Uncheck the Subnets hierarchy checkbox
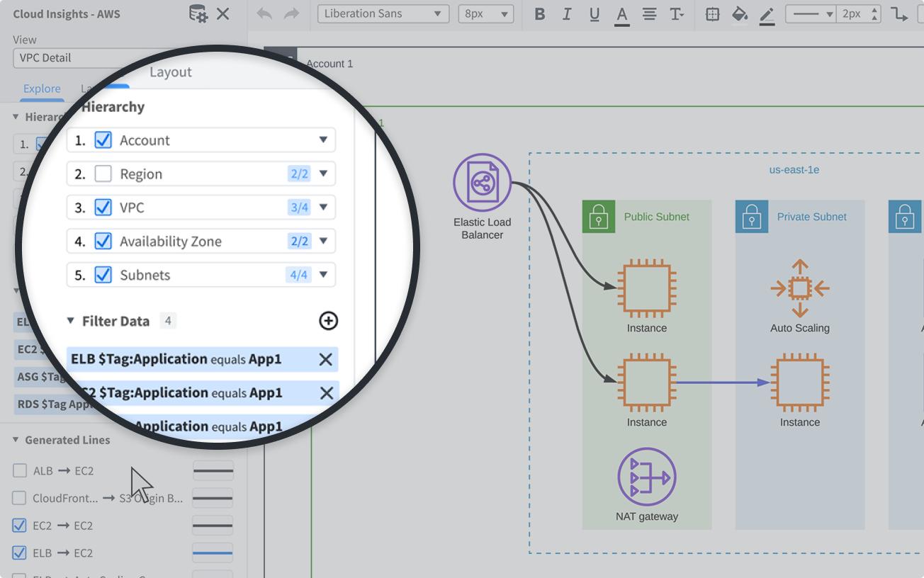Viewport: 924px width, 578px height. click(x=103, y=275)
